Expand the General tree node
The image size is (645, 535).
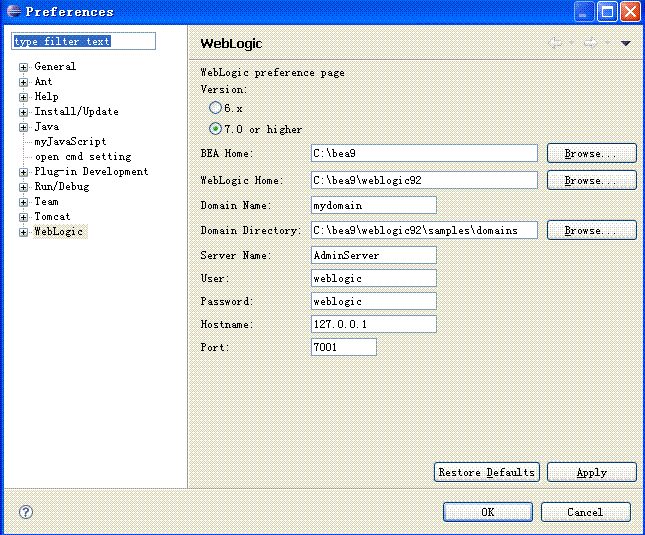coord(23,67)
